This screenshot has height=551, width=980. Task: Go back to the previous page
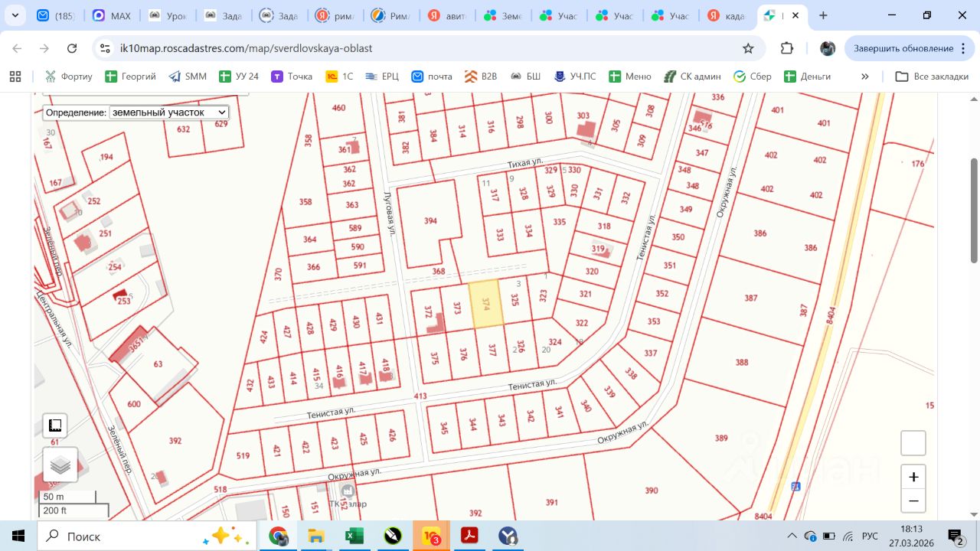click(x=17, y=48)
